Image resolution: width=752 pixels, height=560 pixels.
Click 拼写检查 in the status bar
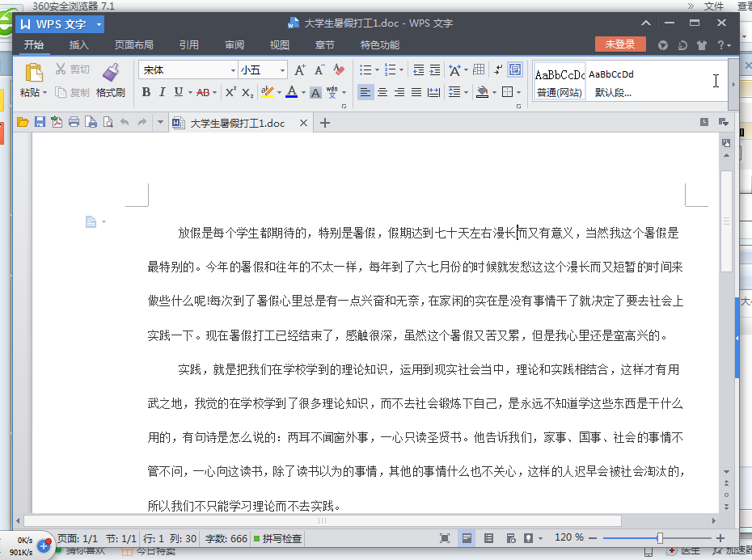click(277, 538)
